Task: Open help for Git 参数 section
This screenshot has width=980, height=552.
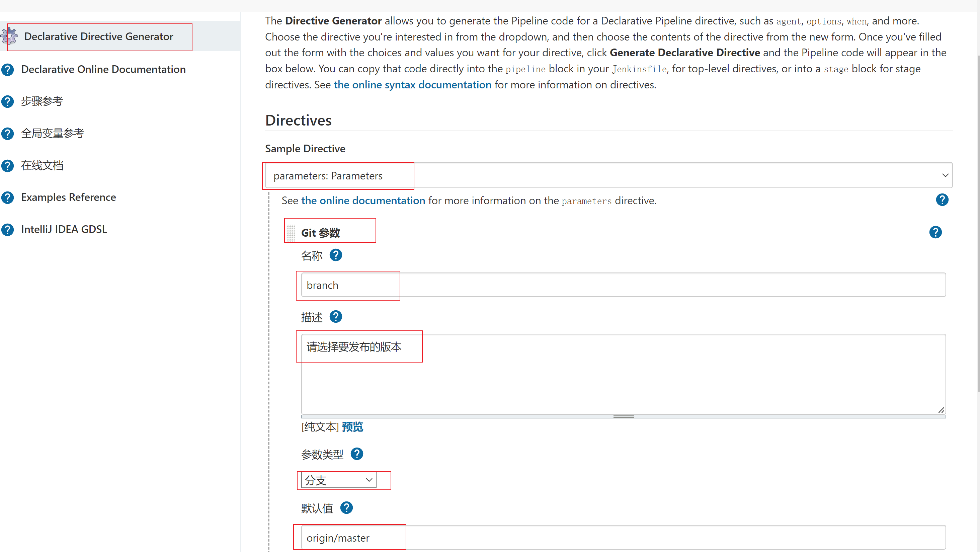Action: 935,232
